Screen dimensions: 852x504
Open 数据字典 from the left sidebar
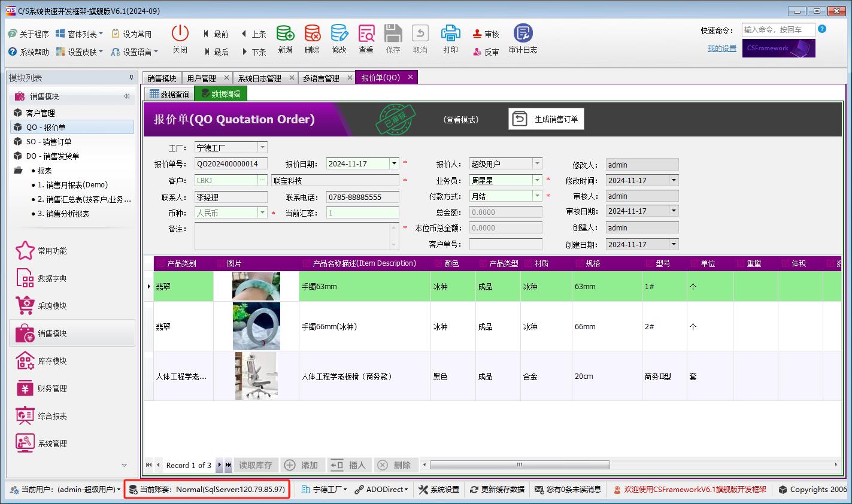pyautogui.click(x=45, y=278)
